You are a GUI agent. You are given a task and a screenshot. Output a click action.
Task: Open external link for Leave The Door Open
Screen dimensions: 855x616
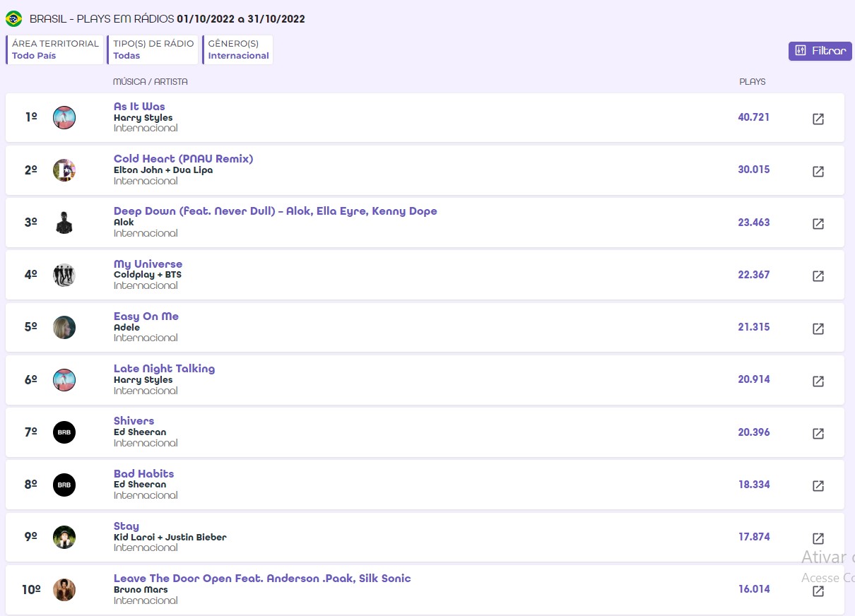tap(818, 591)
